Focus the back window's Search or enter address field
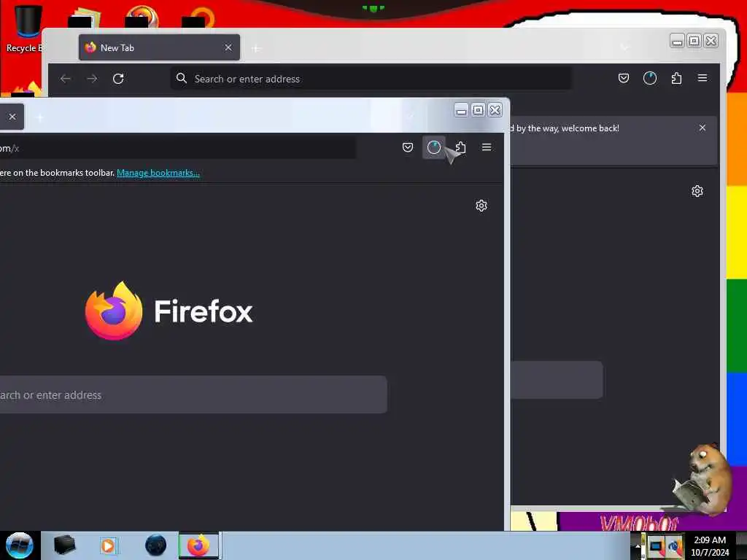Viewport: 747px width, 560px height. tap(371, 79)
